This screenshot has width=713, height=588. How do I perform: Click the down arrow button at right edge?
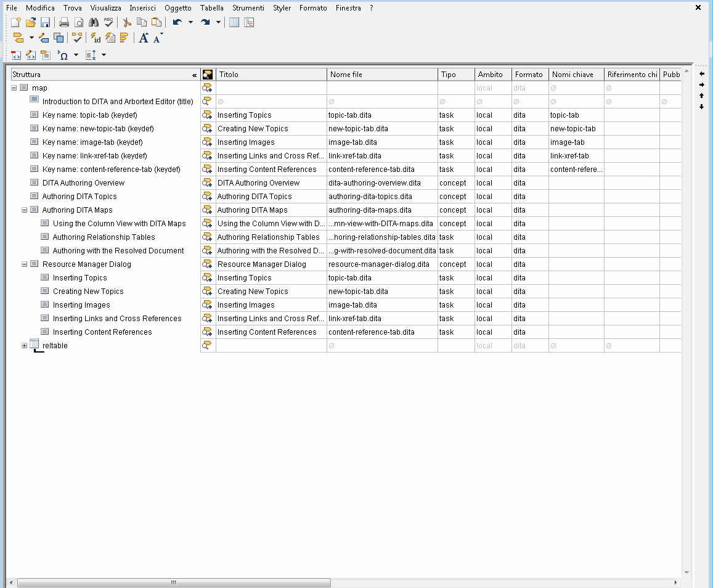[702, 107]
